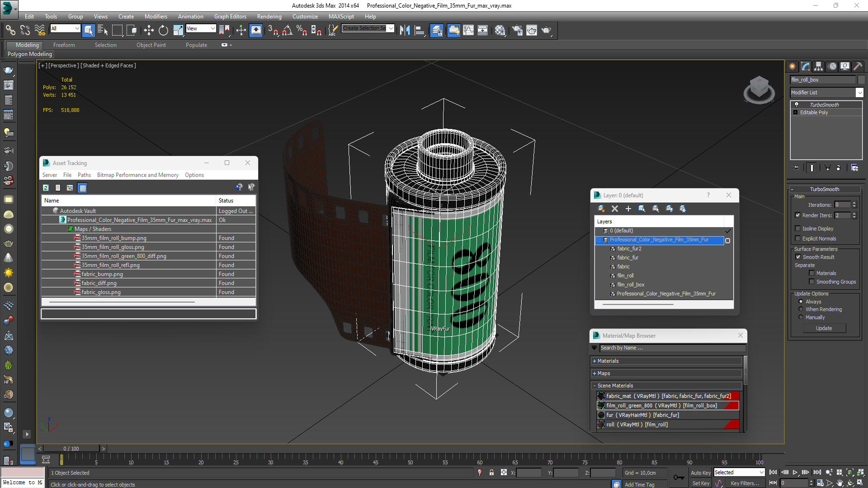Toggle Percent Snap icon

[x=302, y=30]
